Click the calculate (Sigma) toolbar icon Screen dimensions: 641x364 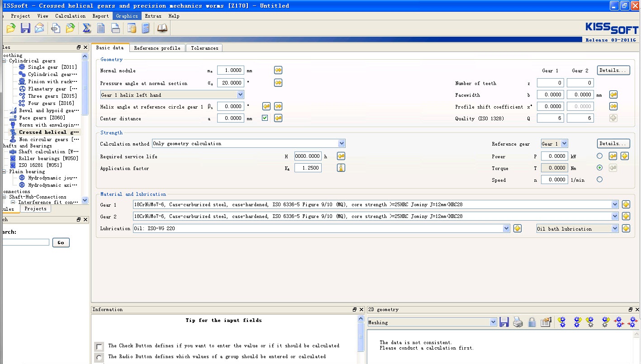86,28
